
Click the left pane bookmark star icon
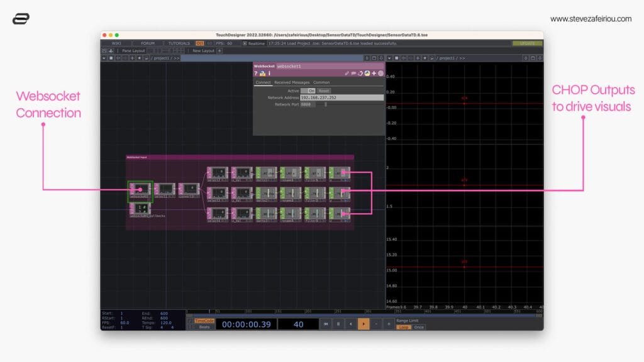click(139, 58)
